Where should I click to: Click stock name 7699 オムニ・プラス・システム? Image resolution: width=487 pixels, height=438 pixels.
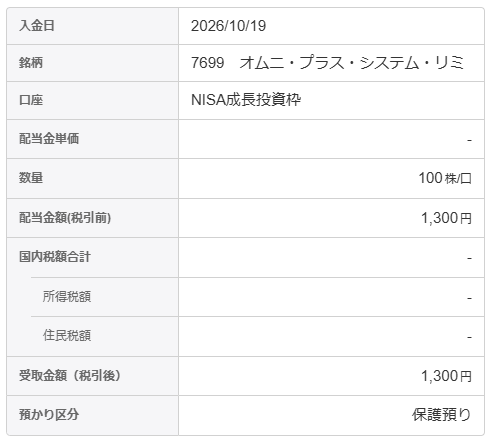click(327, 63)
